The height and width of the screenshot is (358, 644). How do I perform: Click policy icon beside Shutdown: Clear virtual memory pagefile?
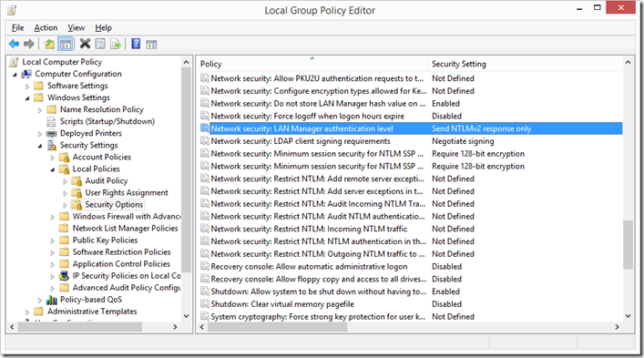205,304
